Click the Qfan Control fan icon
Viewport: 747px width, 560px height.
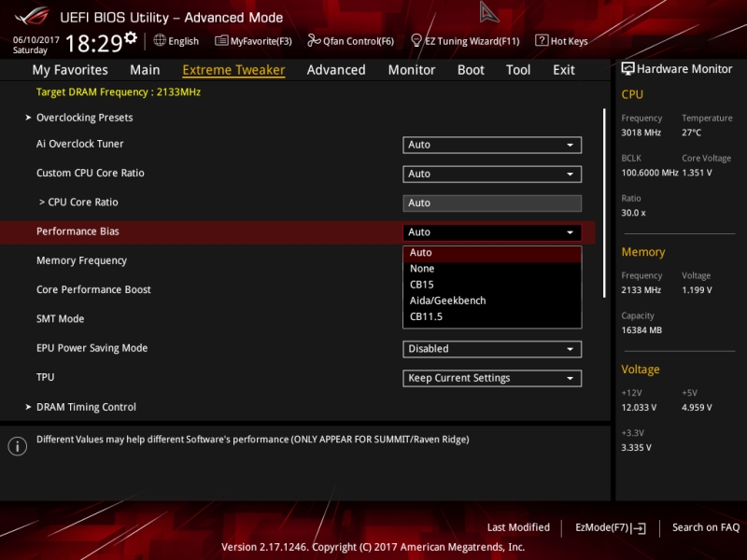314,40
